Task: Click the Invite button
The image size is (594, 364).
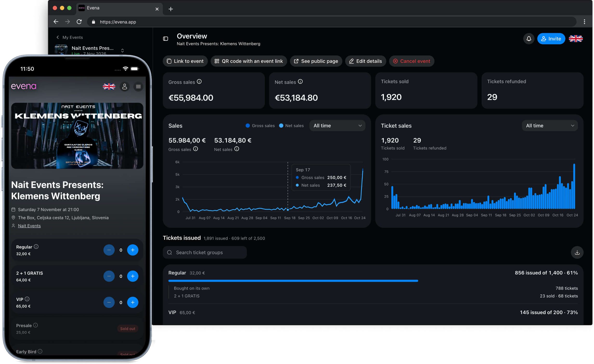Action: (551, 39)
